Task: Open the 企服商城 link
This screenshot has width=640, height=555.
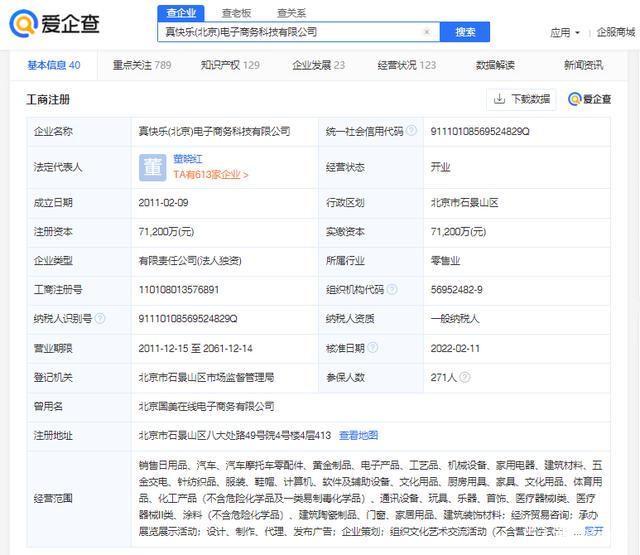Action: (616, 32)
